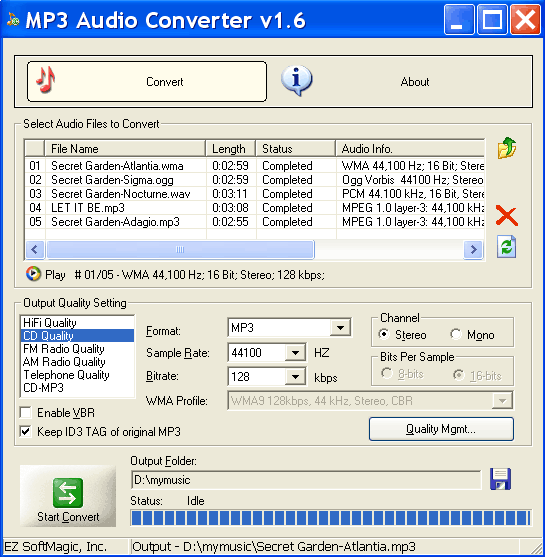545x557 pixels.
Task: Click the Output Folder path field
Action: pos(306,480)
